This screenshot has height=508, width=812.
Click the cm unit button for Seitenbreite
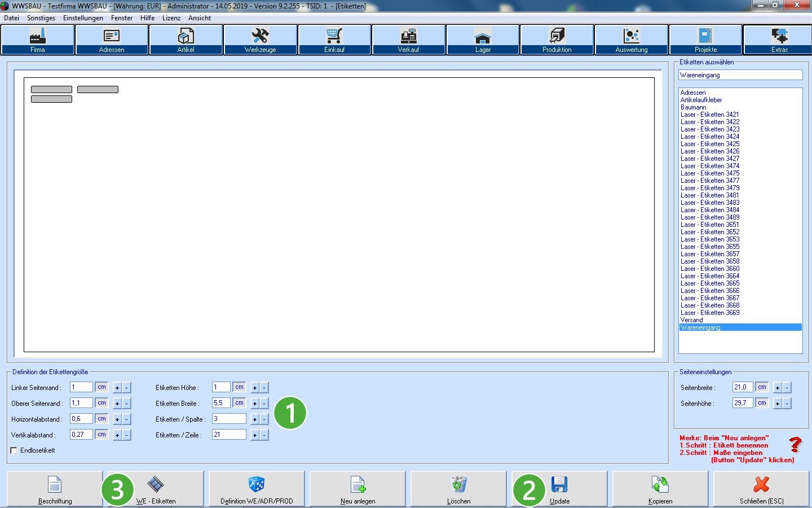click(x=762, y=387)
